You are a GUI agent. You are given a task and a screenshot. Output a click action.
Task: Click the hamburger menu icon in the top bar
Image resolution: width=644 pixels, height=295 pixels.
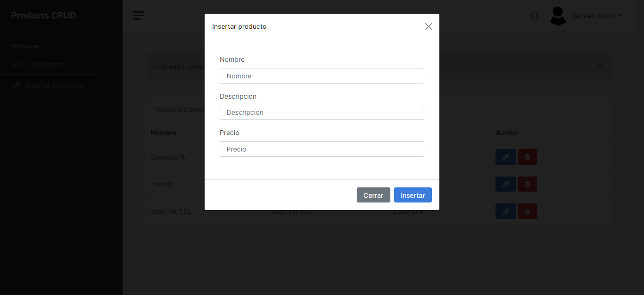point(138,15)
